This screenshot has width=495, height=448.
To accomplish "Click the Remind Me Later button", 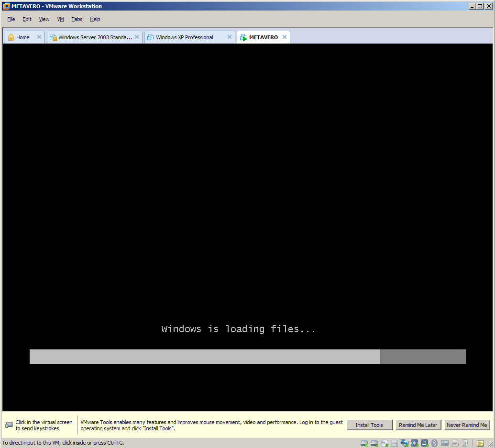I will pos(418,425).
